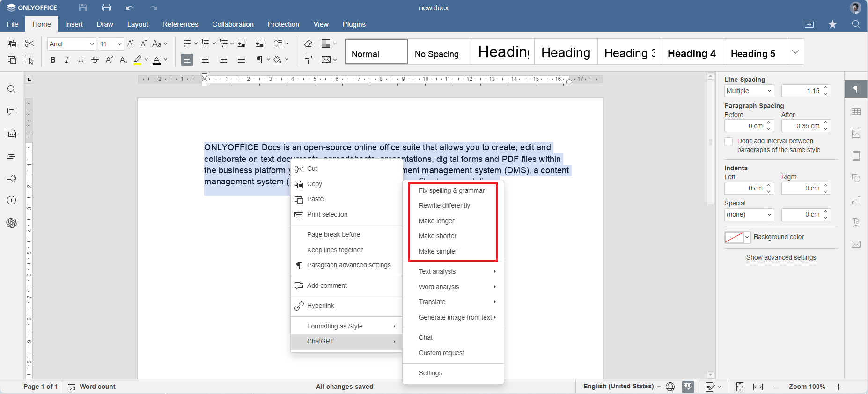Open the Plugins tab
Viewport: 868px width, 394px height.
(354, 24)
